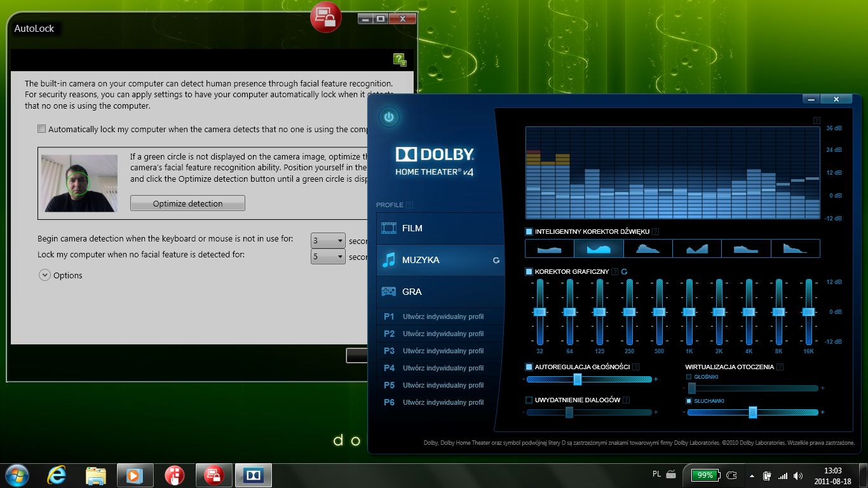The width and height of the screenshot is (868, 488).
Task: Switch to the AutoLock taskbar button
Action: pyautogui.click(x=214, y=475)
